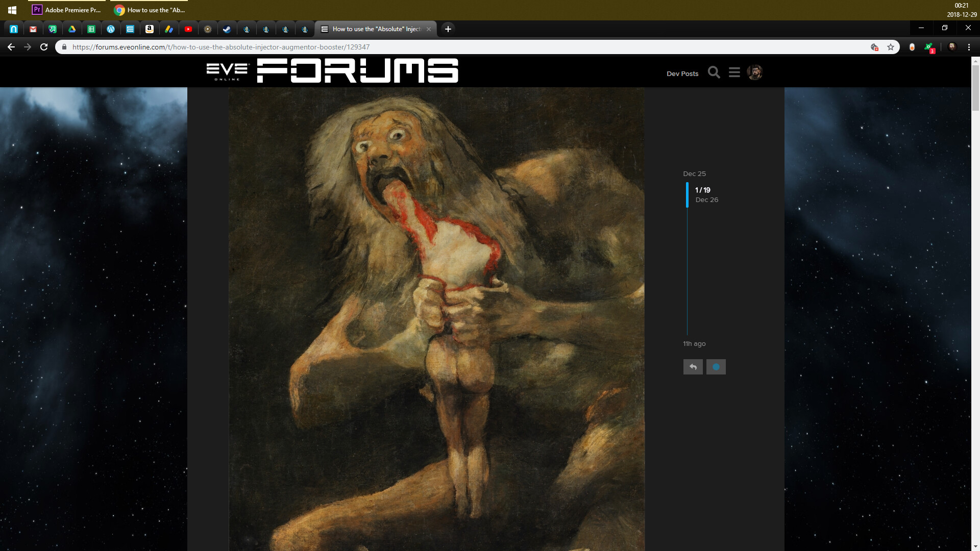The width and height of the screenshot is (980, 551).
Task: Open the green extension with the badge 3
Action: coord(929,47)
